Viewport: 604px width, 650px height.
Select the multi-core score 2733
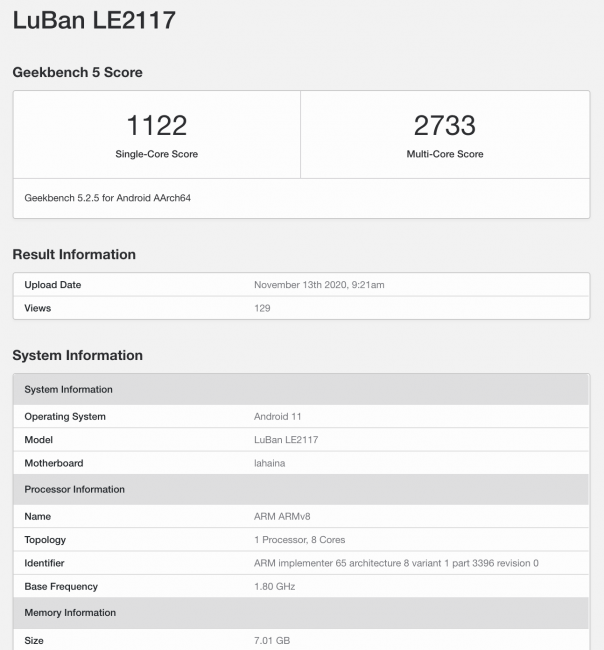tap(445, 125)
